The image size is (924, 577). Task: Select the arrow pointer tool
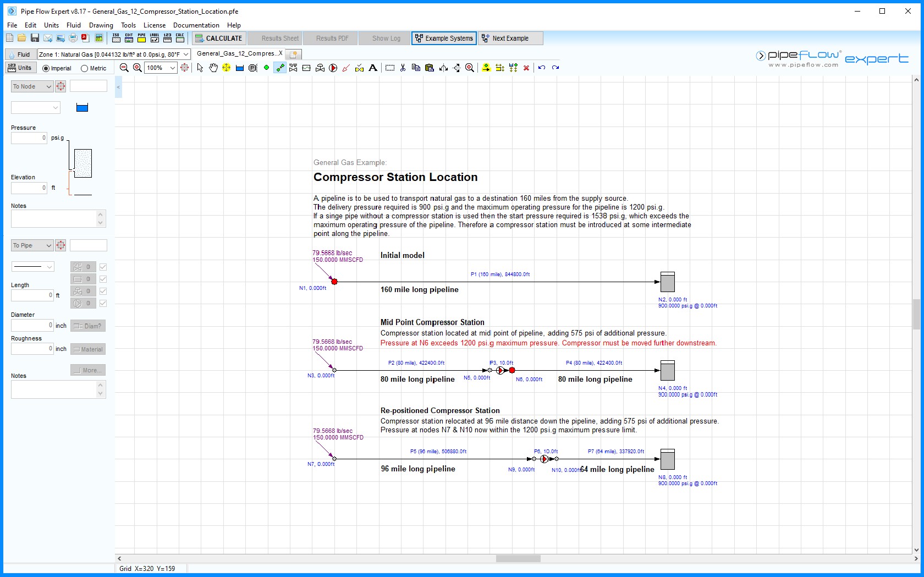(200, 68)
